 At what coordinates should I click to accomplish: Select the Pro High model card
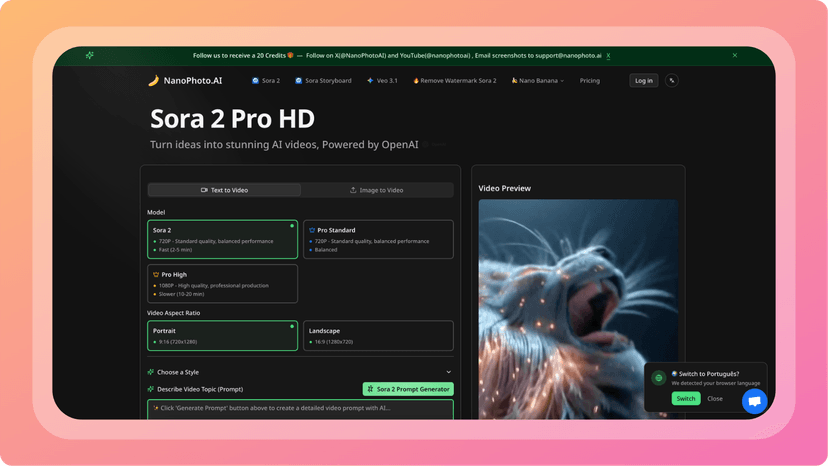pos(222,284)
